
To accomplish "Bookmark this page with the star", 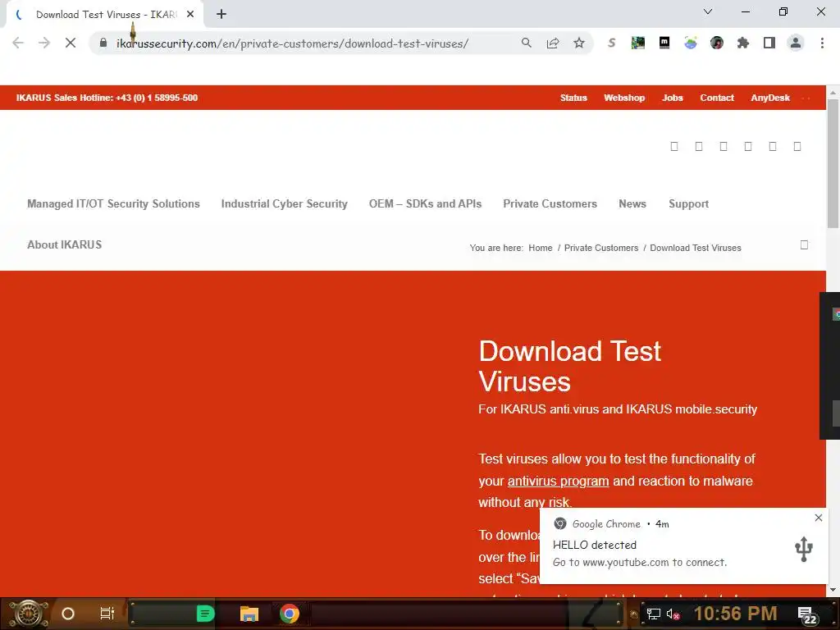I will tap(578, 43).
